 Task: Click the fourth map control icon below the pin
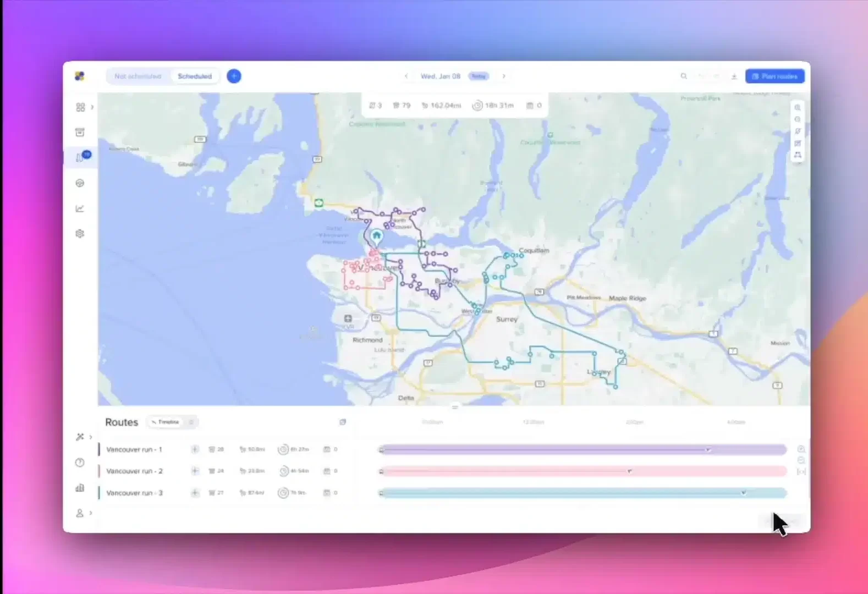(798, 143)
